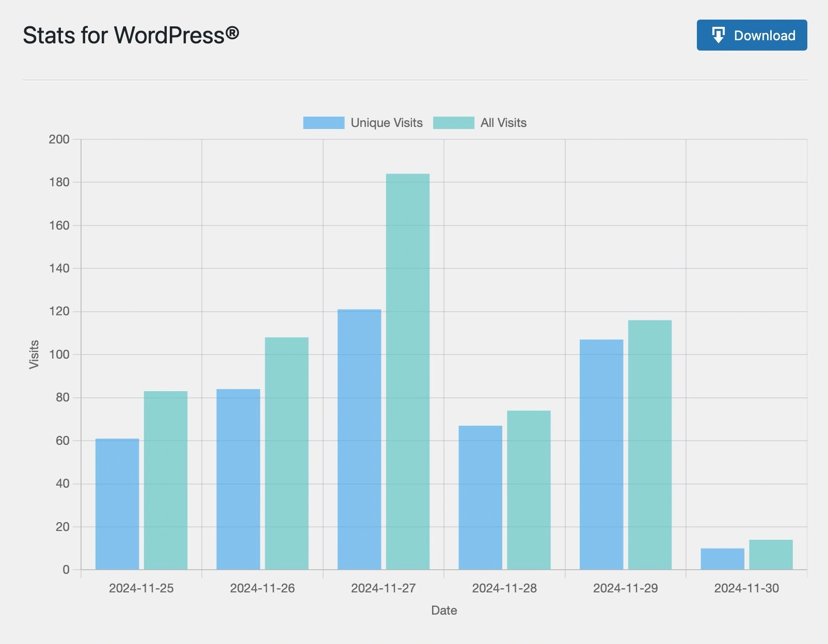The height and width of the screenshot is (644, 828).
Task: Toggle the Unique Visits legend swatch
Action: click(324, 123)
